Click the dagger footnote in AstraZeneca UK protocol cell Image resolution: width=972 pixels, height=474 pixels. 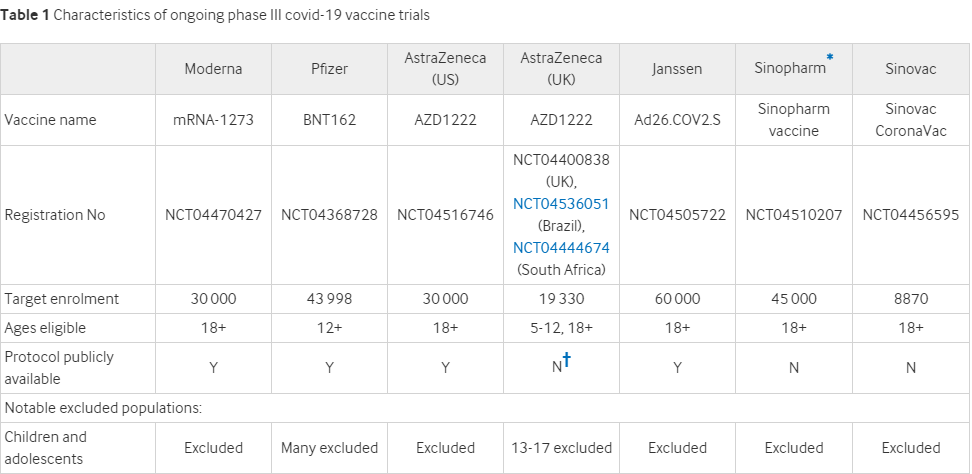(x=567, y=361)
